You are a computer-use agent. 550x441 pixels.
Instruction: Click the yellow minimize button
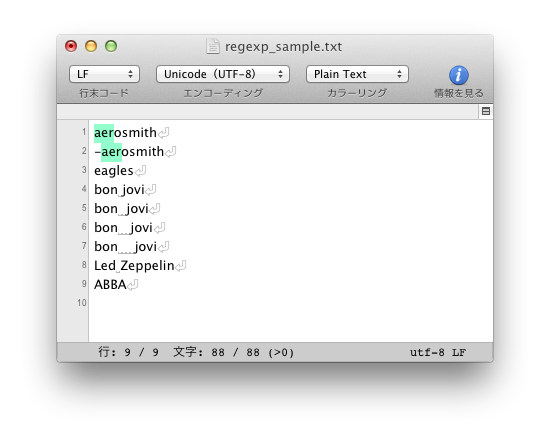tap(91, 46)
